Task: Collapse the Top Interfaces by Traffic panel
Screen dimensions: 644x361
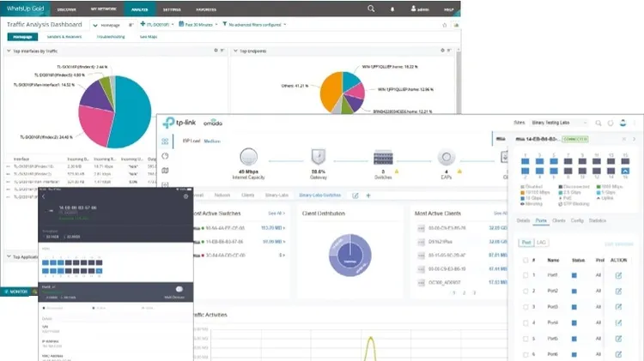Action: (9, 51)
